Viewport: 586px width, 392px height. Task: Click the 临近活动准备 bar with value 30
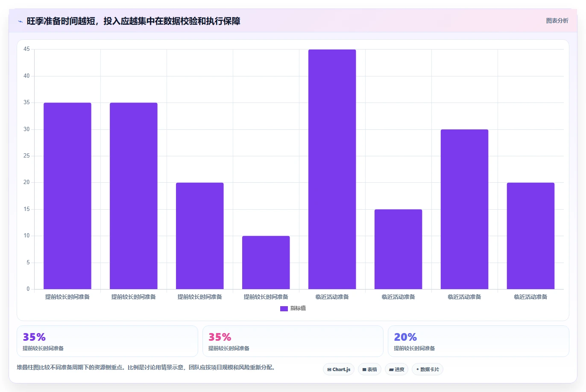click(464, 209)
